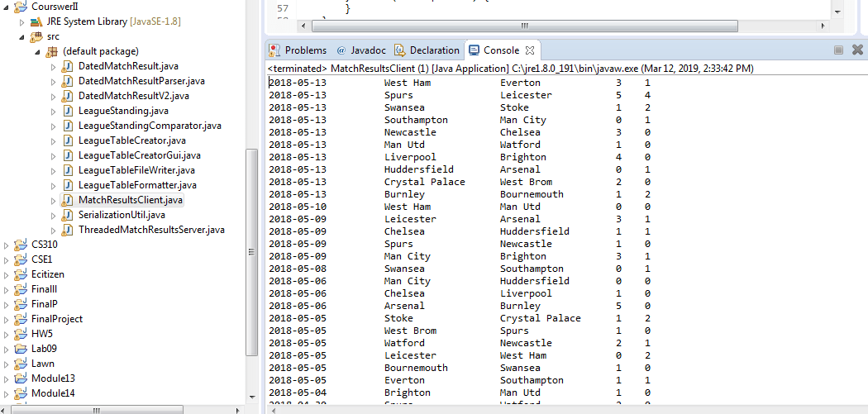
Task: Click the Module13 project folder icon
Action: point(21,378)
